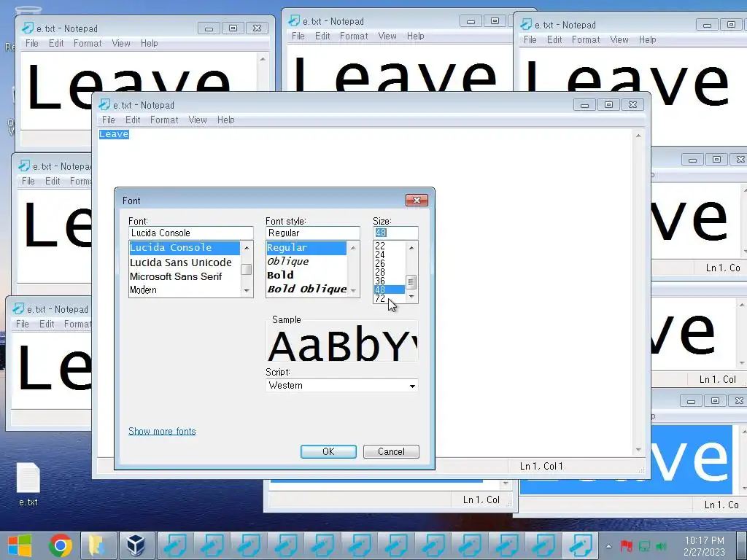The height and width of the screenshot is (560, 747).
Task: Close the Font dialog with the red X
Action: click(x=417, y=200)
